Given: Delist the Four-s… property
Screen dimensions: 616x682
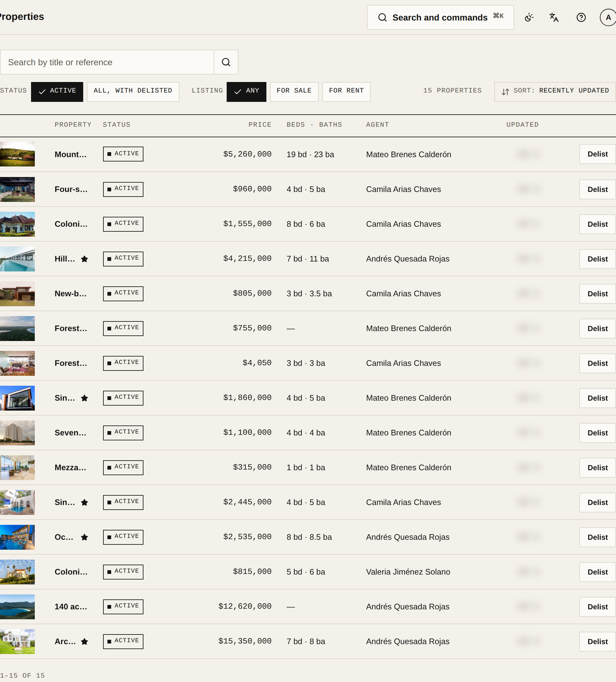Looking at the screenshot, I should coord(597,189).
